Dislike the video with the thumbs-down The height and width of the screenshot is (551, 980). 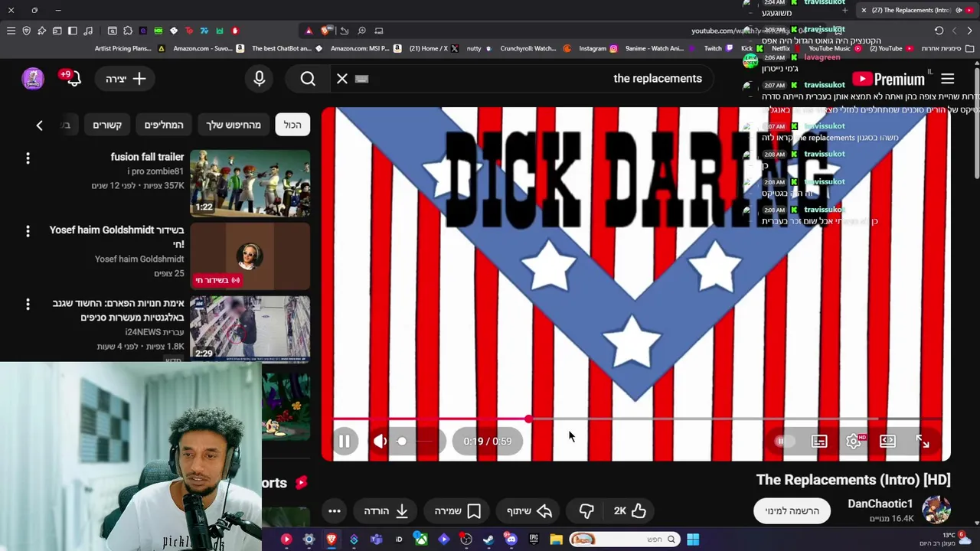pos(586,510)
